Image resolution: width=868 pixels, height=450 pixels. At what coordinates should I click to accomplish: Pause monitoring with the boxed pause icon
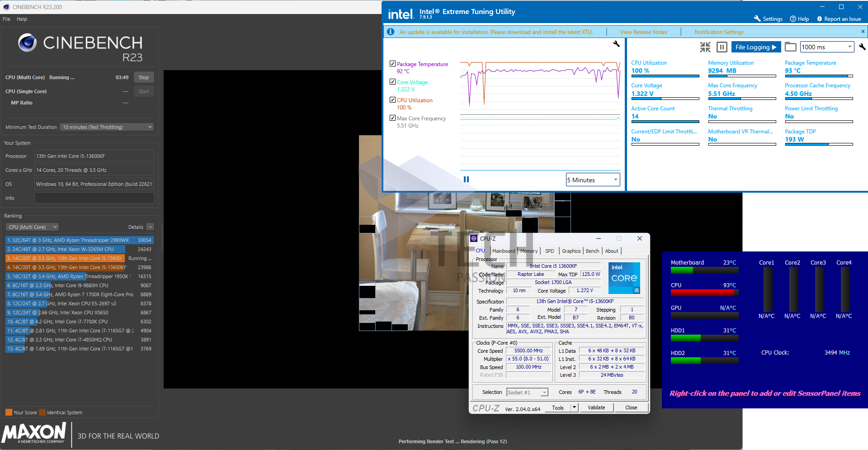click(x=722, y=47)
